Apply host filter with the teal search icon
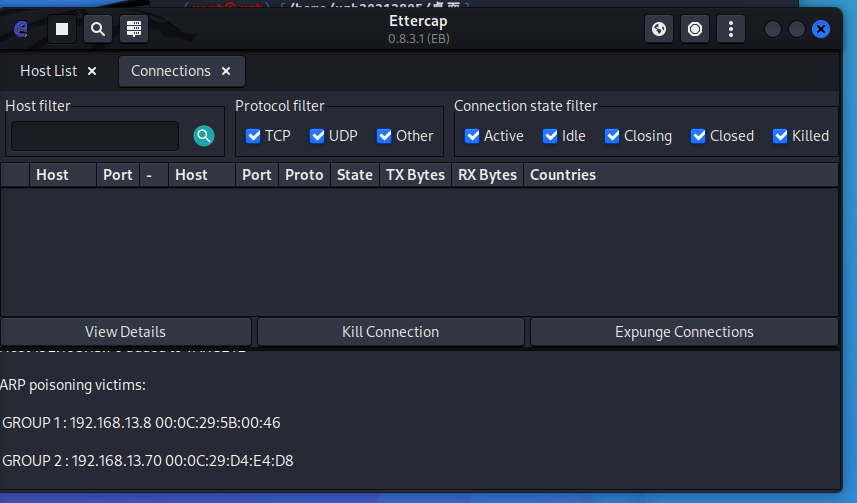 coord(204,136)
